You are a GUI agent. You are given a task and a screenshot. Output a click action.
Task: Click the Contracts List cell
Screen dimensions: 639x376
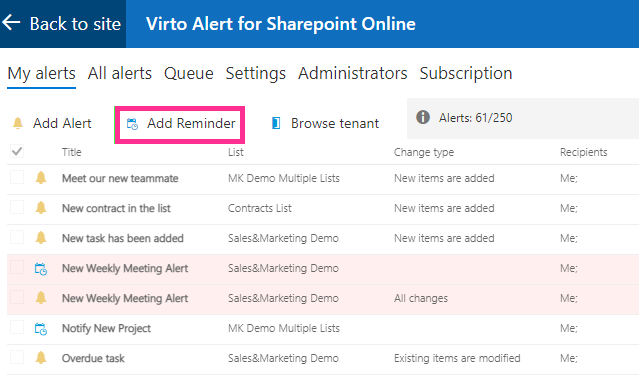point(260,208)
